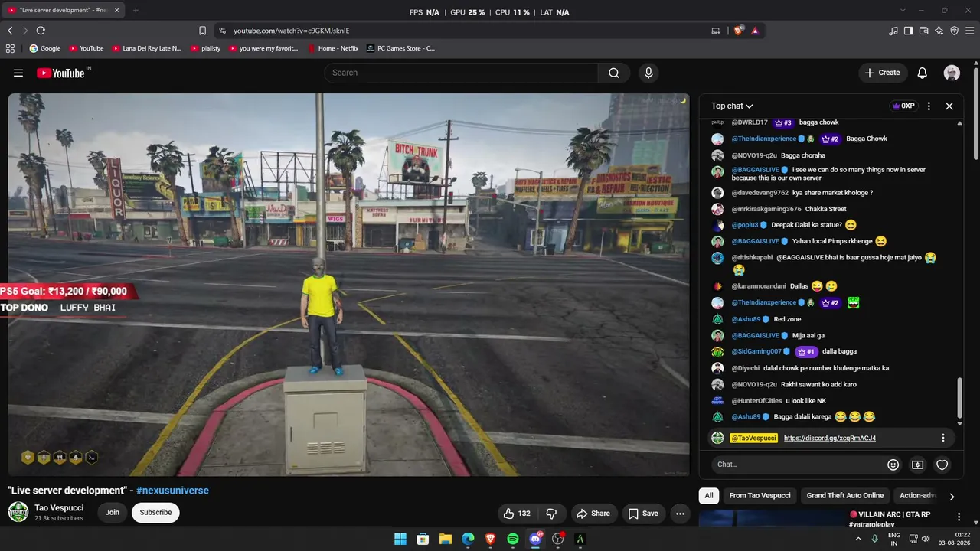Viewport: 980px width, 551px height.
Task: Expand the Top chat dropdown
Action: (732, 106)
